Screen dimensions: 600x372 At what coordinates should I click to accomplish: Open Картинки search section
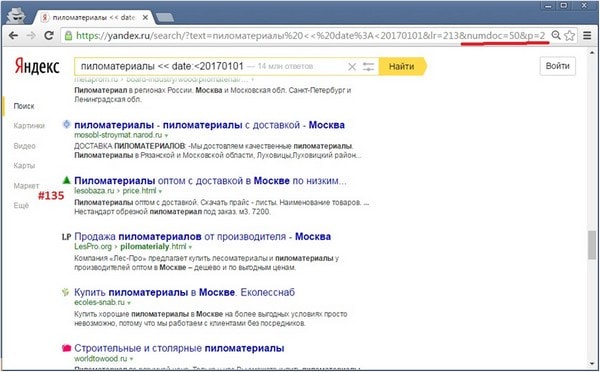[29, 126]
